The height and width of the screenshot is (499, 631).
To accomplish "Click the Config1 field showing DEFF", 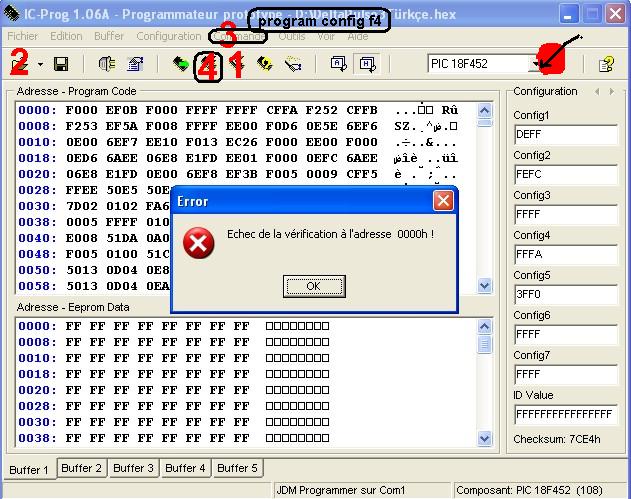I will tap(565, 134).
